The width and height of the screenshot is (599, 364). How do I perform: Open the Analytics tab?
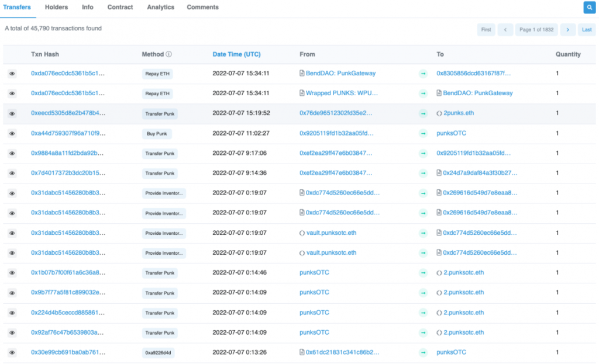point(160,7)
